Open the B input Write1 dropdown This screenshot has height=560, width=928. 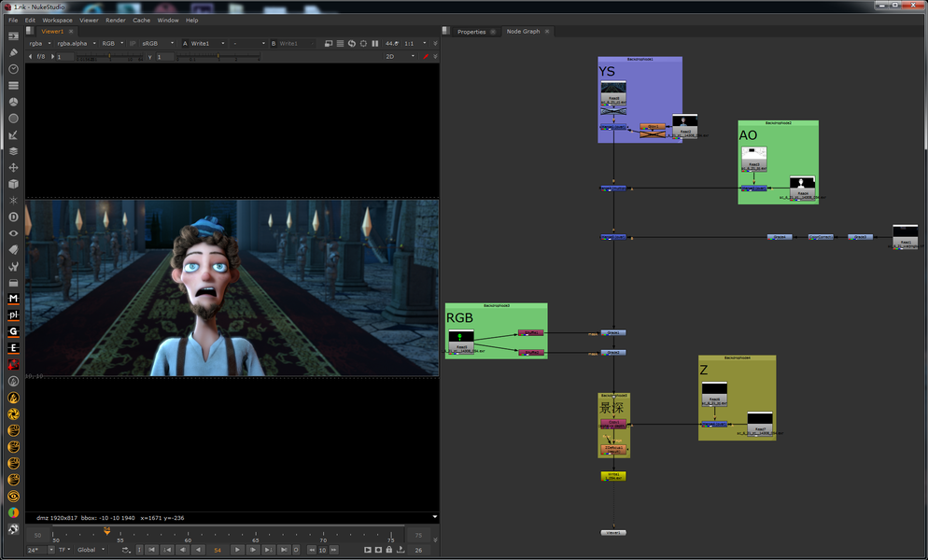(292, 43)
